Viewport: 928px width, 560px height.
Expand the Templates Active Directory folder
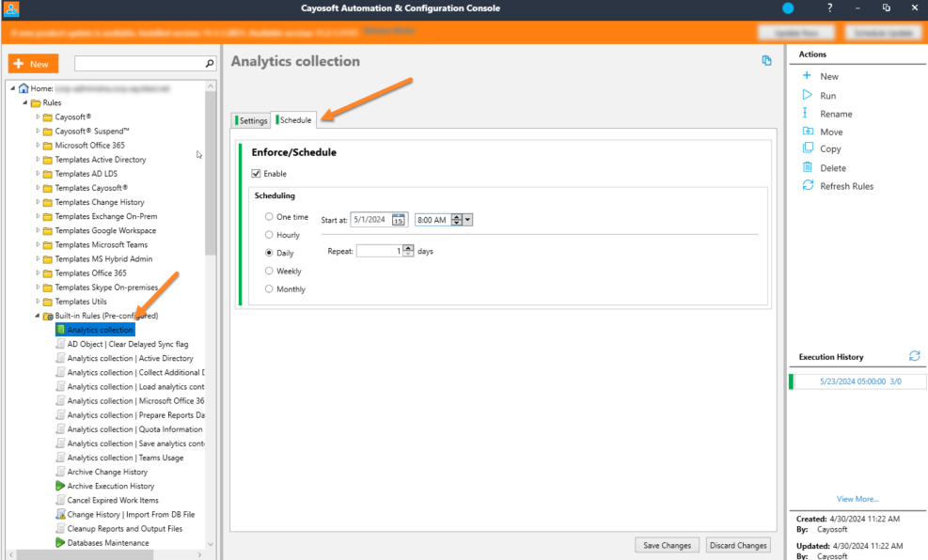click(x=38, y=159)
